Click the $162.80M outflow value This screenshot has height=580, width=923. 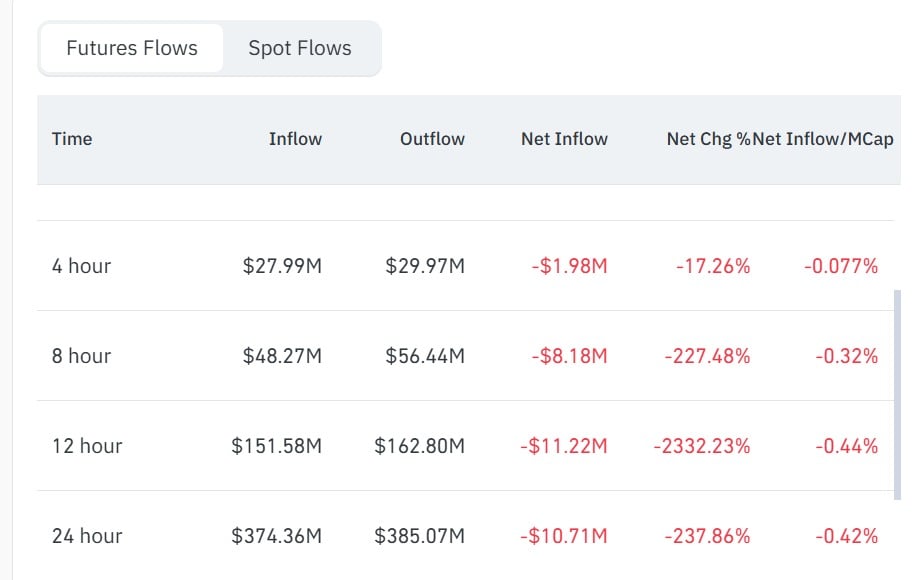tap(420, 446)
